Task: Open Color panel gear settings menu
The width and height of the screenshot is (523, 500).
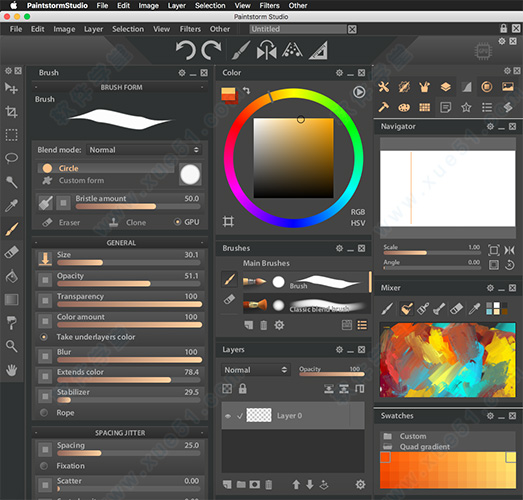Action: [x=339, y=73]
